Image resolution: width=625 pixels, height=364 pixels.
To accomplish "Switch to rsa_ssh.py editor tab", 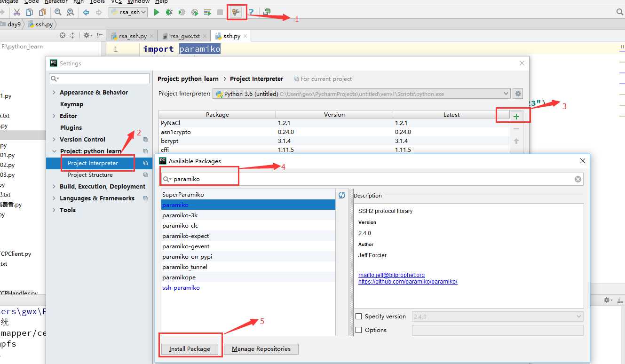I will [x=132, y=36].
